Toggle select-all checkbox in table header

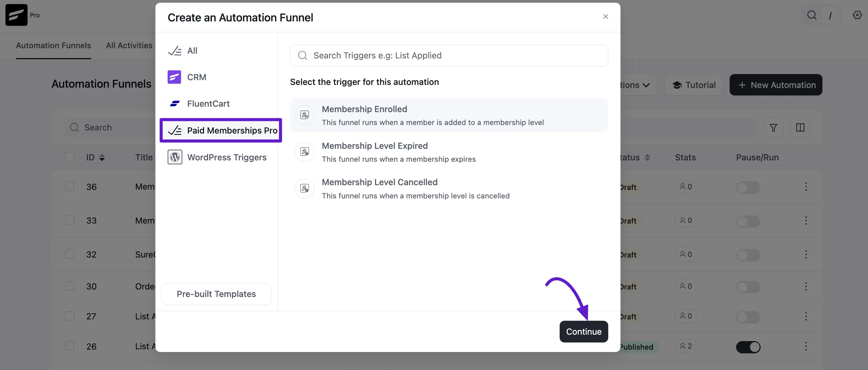click(70, 157)
